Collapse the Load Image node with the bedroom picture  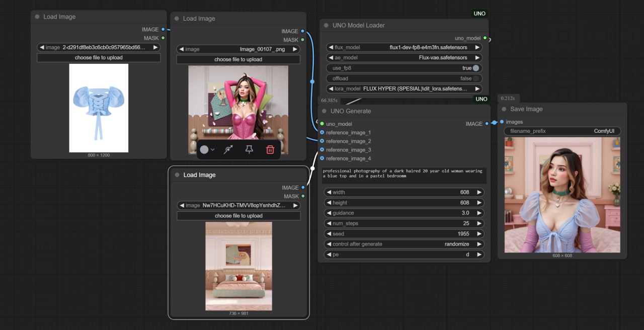click(x=177, y=175)
